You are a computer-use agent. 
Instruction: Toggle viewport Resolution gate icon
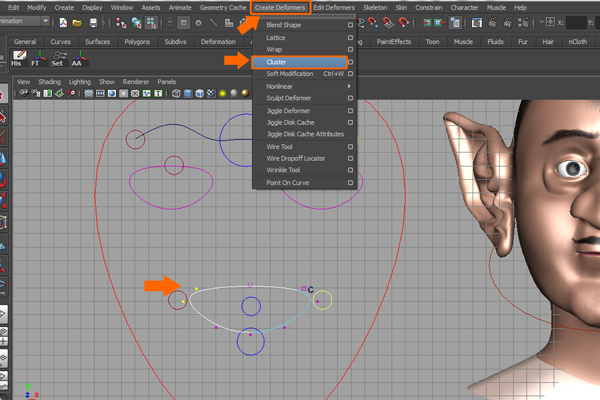click(112, 93)
